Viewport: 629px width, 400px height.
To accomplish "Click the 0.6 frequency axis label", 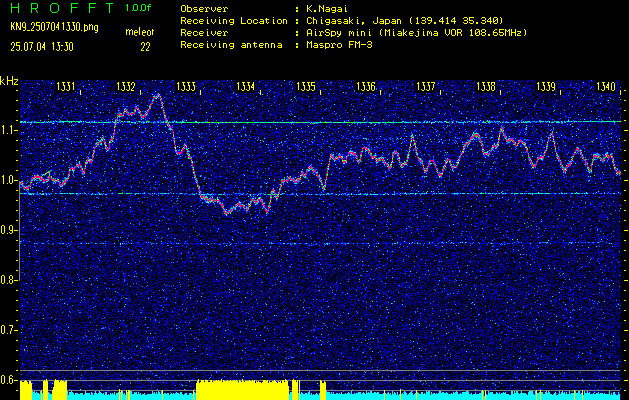I will point(8,380).
